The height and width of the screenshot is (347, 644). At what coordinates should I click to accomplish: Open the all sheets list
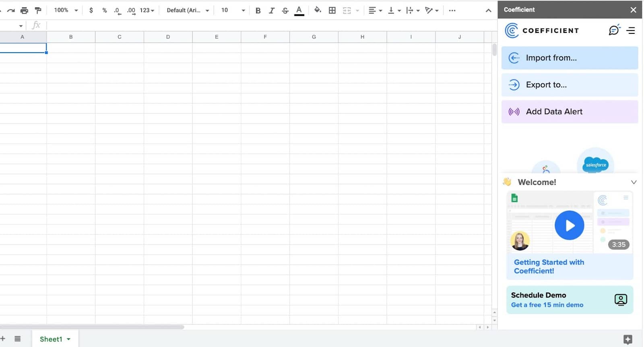click(18, 339)
